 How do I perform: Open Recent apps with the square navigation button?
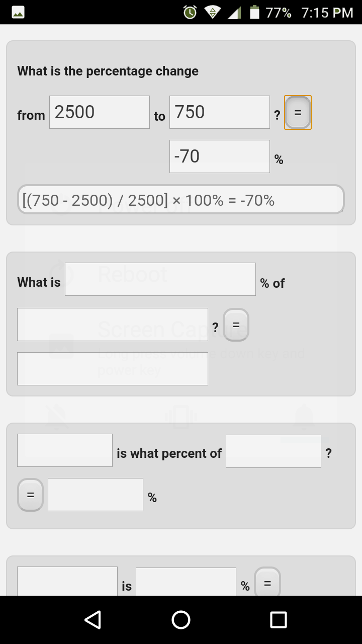pos(279,620)
